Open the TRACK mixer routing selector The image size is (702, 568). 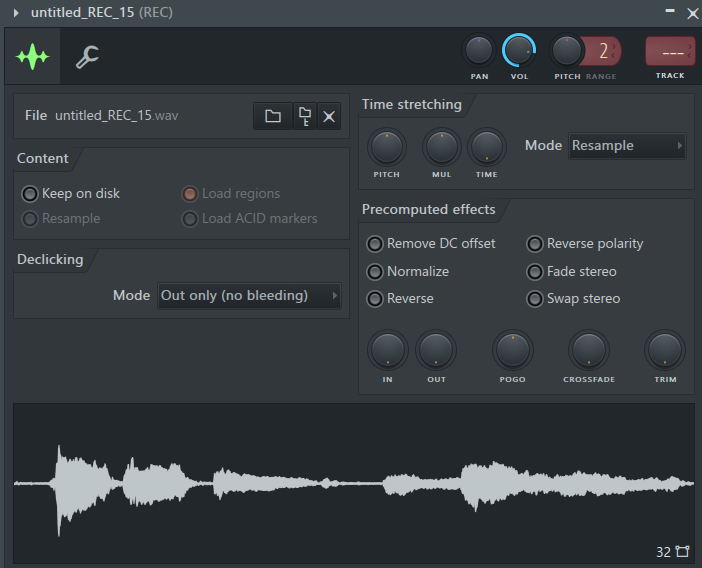(670, 51)
